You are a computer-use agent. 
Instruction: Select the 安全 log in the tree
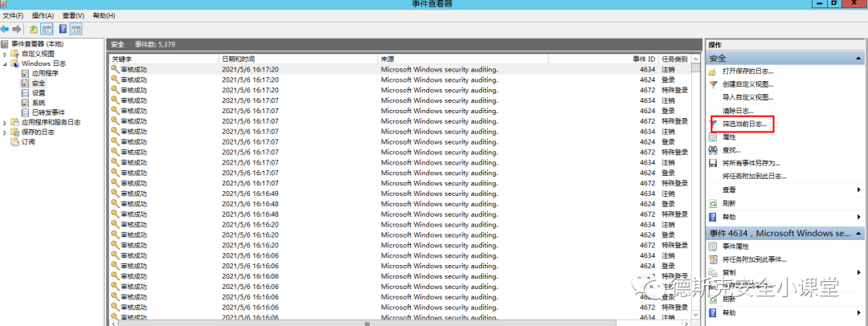click(x=39, y=83)
